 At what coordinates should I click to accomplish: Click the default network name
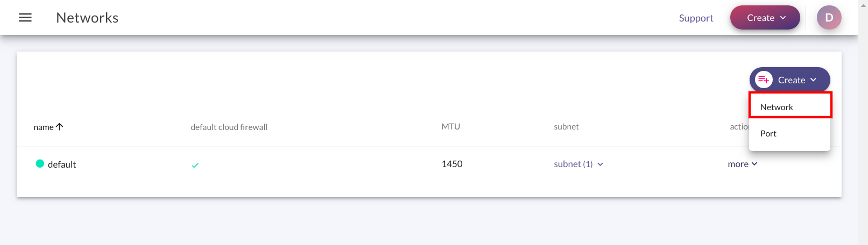62,164
